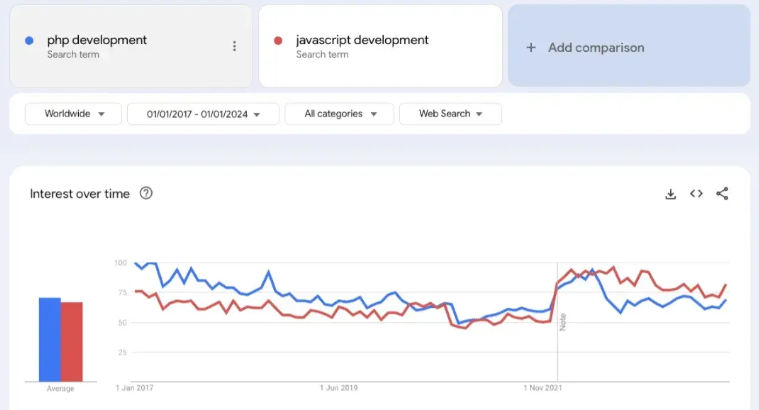The image size is (759, 410).
Task: Open the date range dropdown
Action: (x=202, y=114)
